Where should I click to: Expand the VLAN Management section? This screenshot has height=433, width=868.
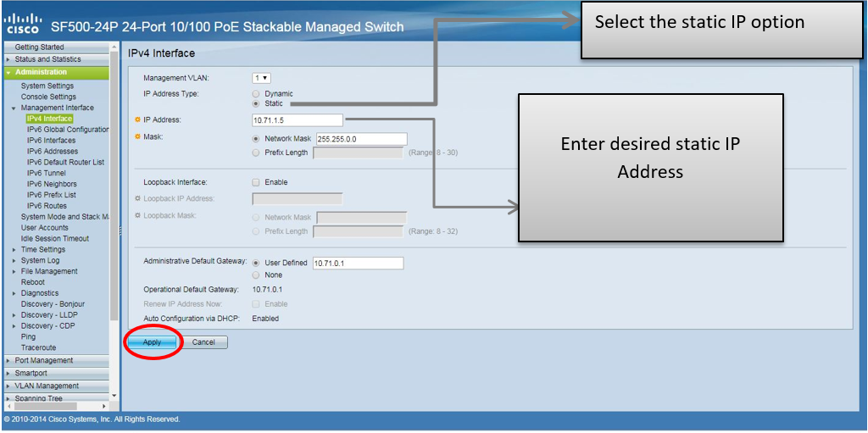(46, 386)
